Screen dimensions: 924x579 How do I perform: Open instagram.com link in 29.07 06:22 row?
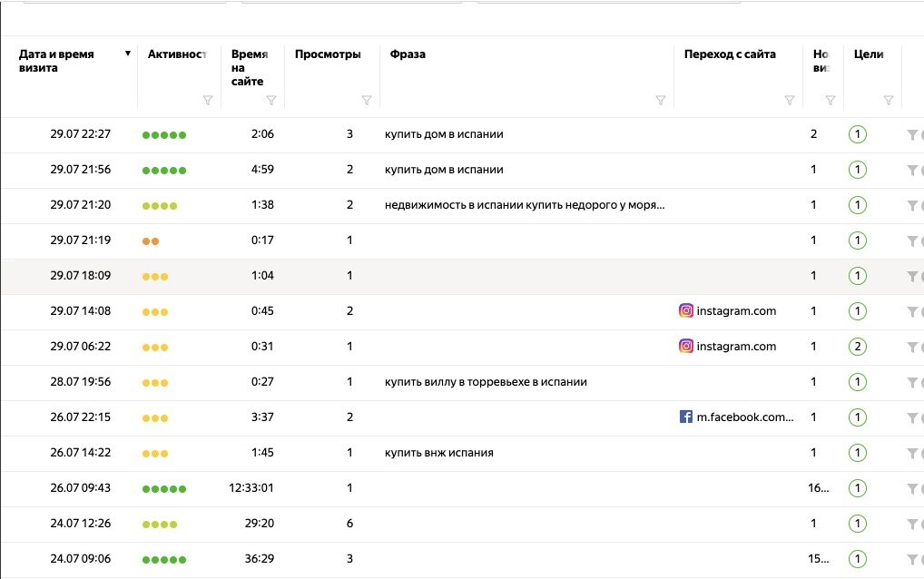click(736, 347)
